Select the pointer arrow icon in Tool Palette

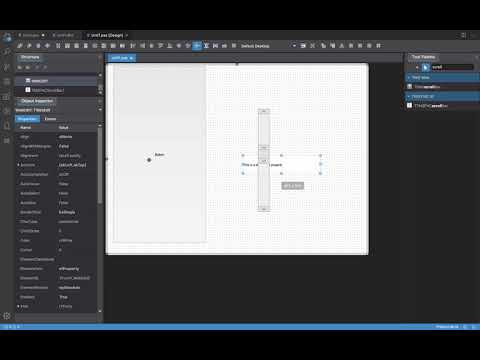tap(426, 67)
